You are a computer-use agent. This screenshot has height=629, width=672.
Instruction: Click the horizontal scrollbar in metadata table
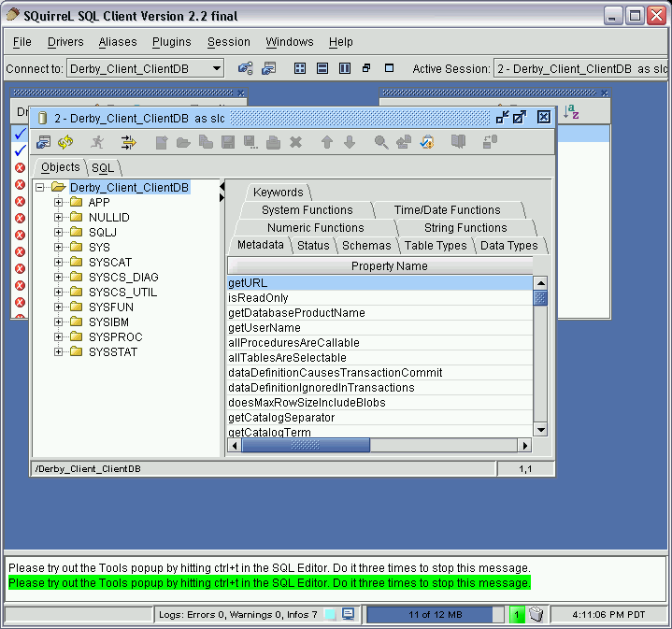point(306,446)
